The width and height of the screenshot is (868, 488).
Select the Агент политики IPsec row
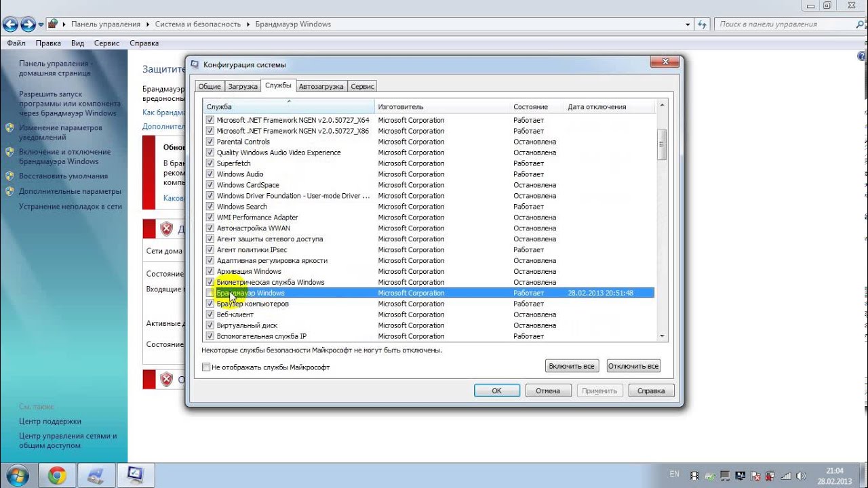point(429,250)
